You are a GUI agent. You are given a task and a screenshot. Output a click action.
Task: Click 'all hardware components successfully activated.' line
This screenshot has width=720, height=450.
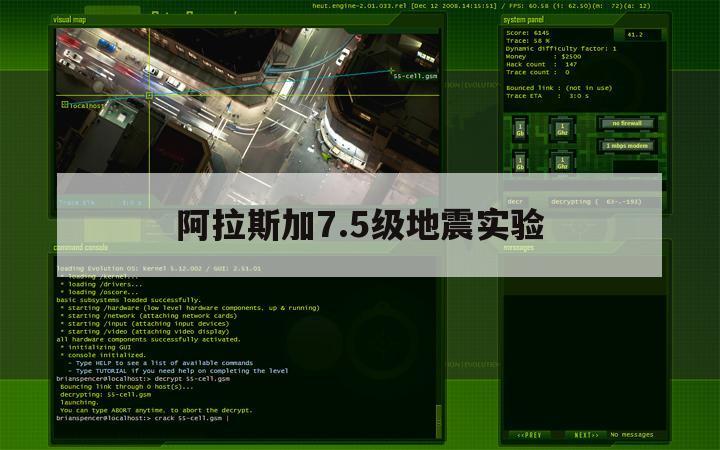pos(148,339)
